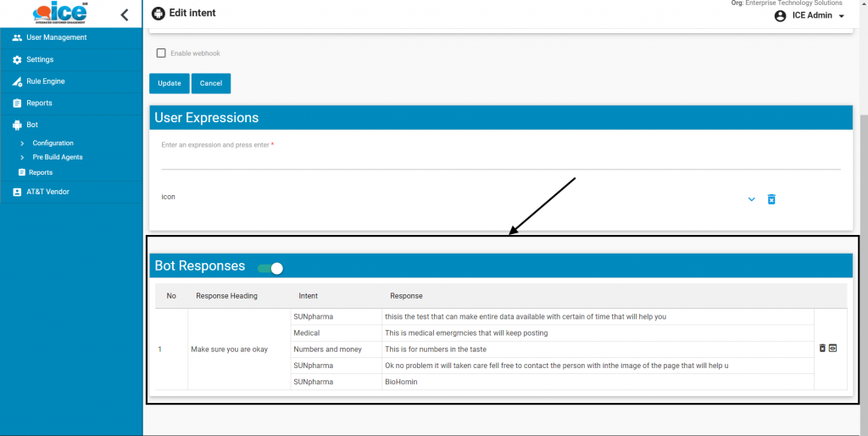This screenshot has height=436, width=868.
Task: Click the ICE Admin account avatar icon
Action: coord(780,16)
